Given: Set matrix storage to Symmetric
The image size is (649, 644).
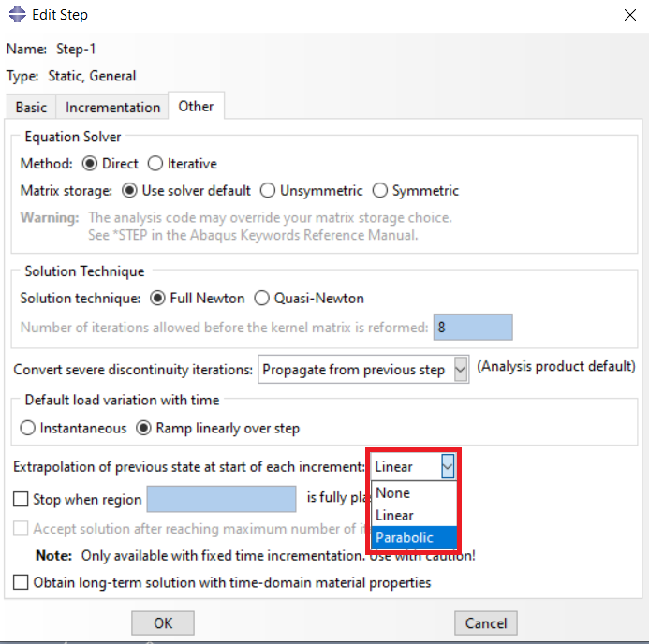Looking at the screenshot, I should 380,191.
